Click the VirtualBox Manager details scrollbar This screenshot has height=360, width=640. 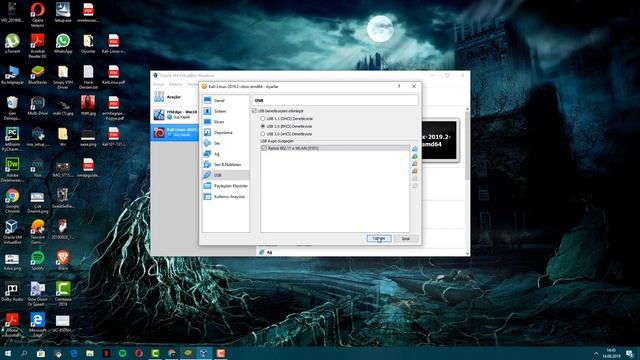click(467, 143)
